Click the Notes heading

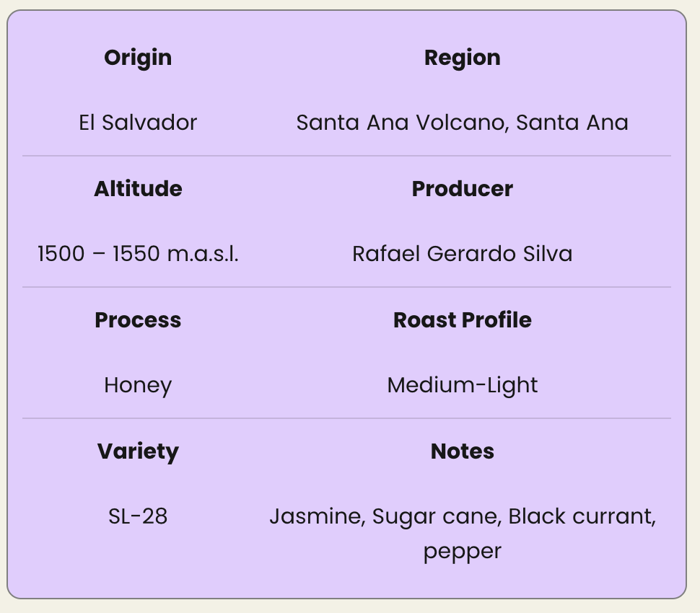462,451
